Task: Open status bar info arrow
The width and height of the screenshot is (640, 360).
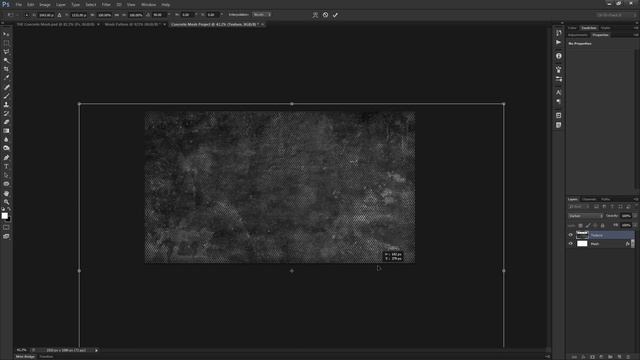Action: 96,350
